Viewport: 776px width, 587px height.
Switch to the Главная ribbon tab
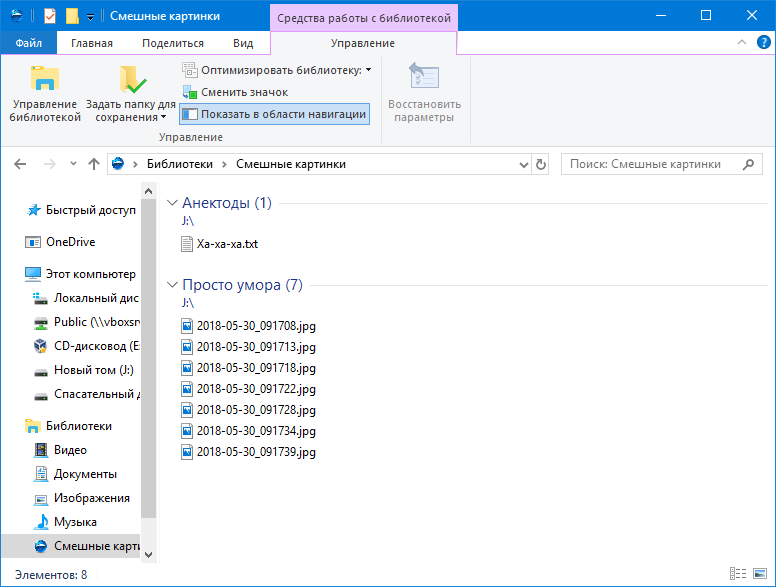point(92,43)
